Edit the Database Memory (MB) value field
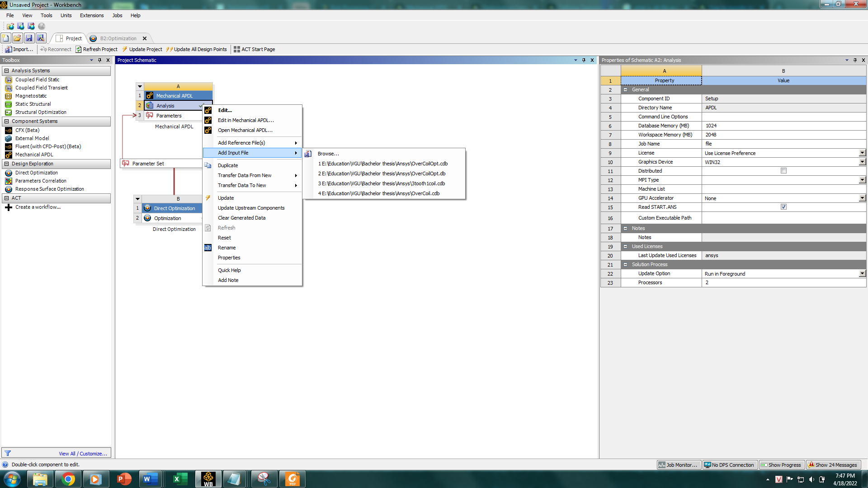Image resolution: width=868 pixels, height=488 pixels. pyautogui.click(x=783, y=126)
